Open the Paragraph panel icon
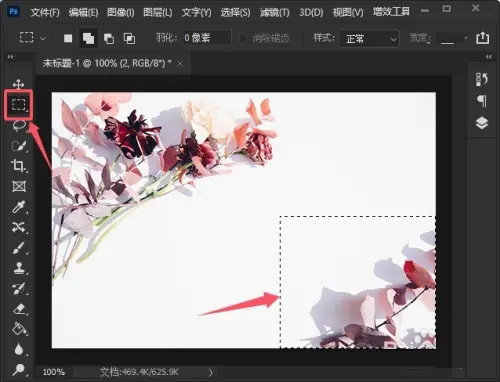 pyautogui.click(x=482, y=101)
